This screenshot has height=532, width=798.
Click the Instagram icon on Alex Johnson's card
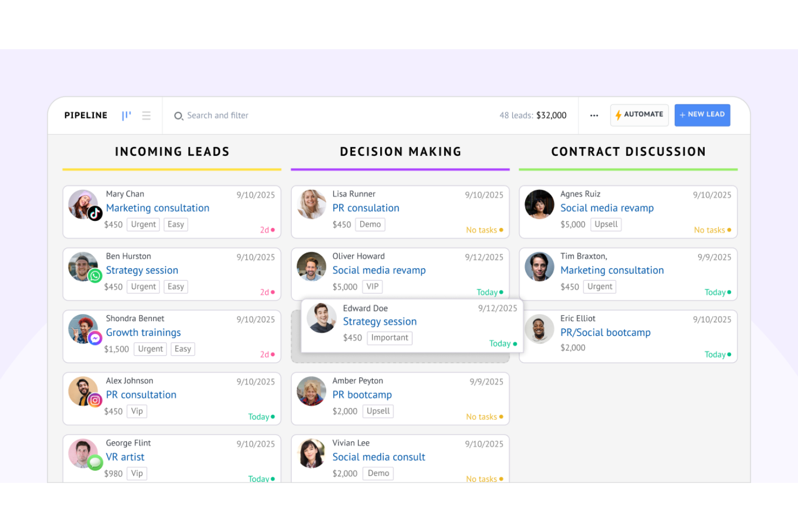pyautogui.click(x=95, y=400)
